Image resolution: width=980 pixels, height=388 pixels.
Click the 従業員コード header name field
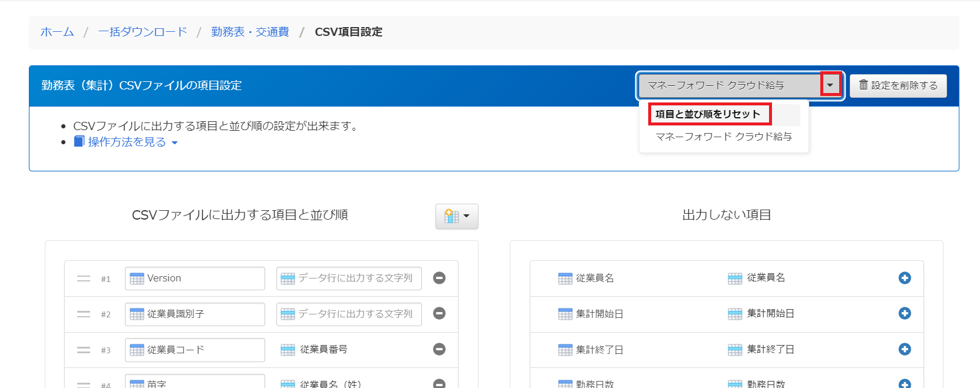tap(195, 350)
